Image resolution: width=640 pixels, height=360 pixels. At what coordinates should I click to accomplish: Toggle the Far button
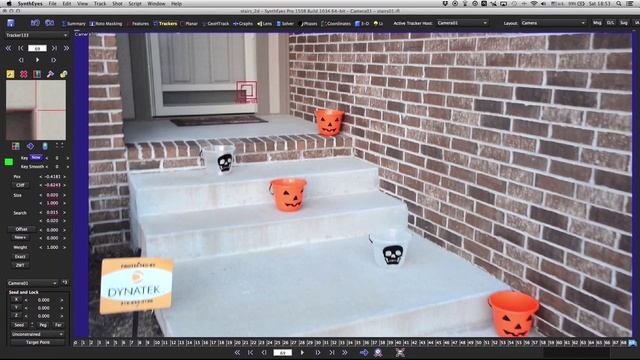point(58,325)
